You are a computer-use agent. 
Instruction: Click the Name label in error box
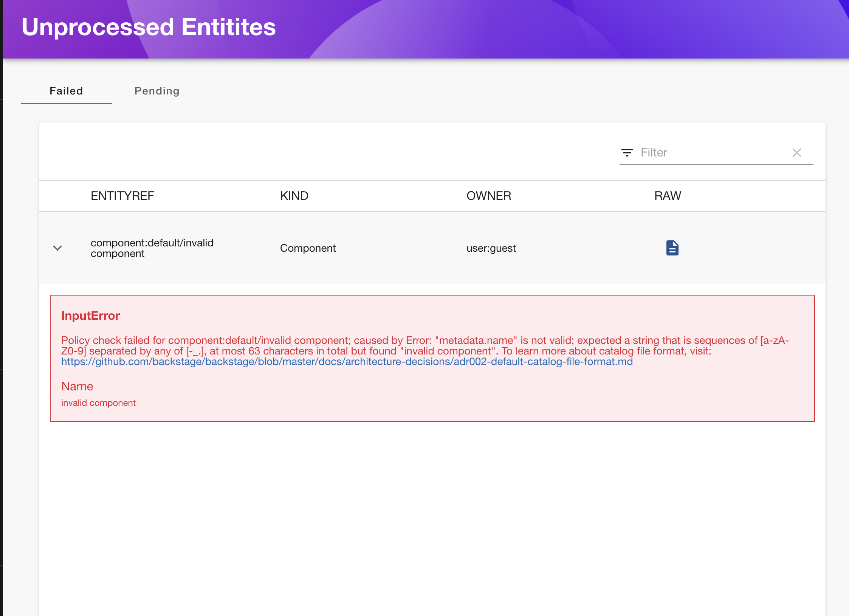click(x=77, y=386)
